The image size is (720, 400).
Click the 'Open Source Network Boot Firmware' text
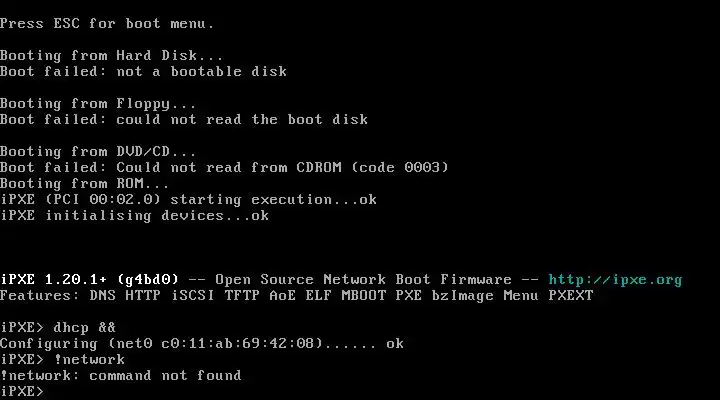pyautogui.click(x=363, y=280)
